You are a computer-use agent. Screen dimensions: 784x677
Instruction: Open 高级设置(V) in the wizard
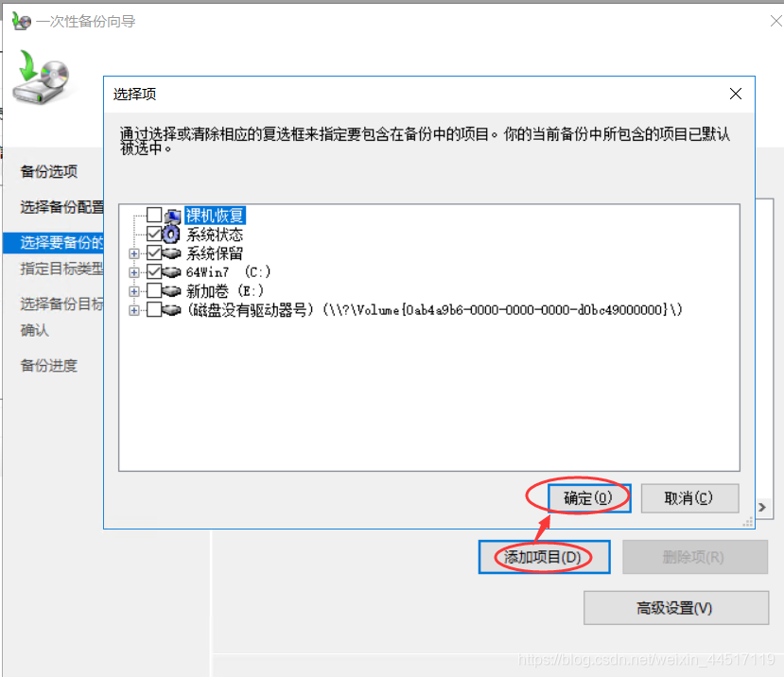[675, 607]
